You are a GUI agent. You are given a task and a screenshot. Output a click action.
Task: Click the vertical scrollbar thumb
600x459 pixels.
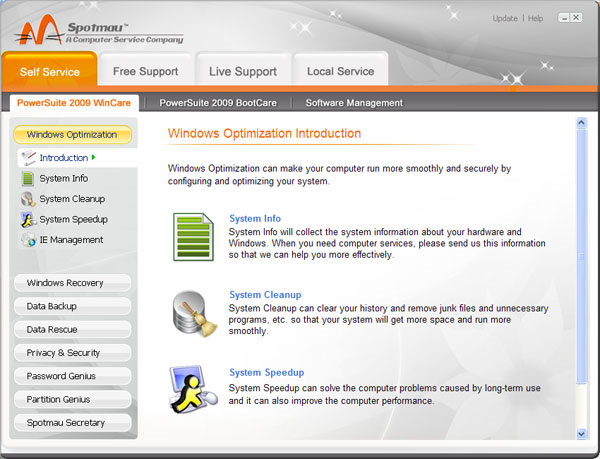581,256
